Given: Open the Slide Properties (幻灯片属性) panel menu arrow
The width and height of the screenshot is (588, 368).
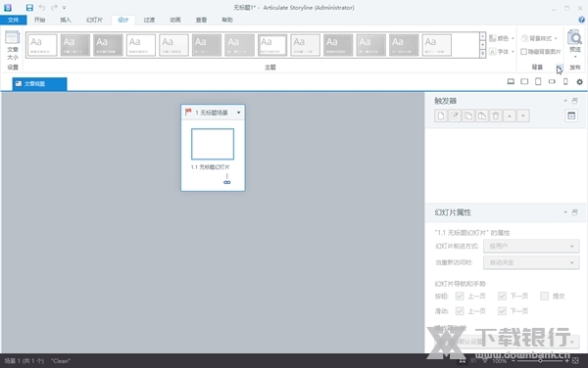Looking at the screenshot, I should coord(565,212).
